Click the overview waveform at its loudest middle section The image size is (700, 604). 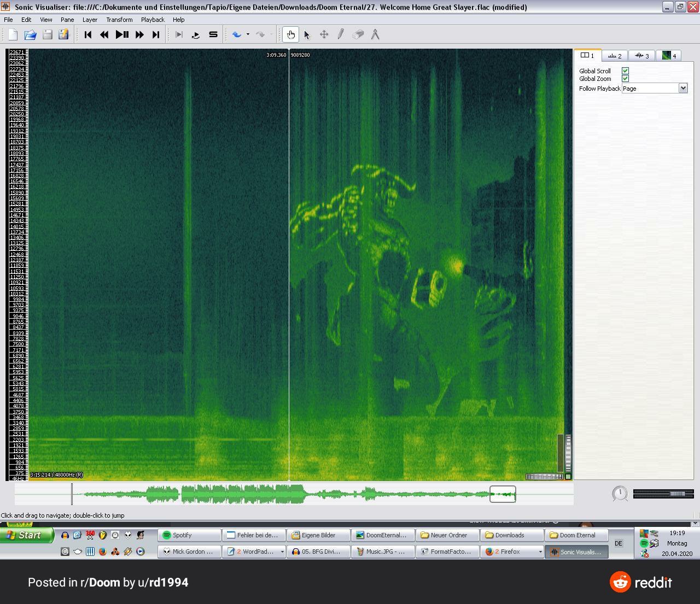tap(243, 494)
